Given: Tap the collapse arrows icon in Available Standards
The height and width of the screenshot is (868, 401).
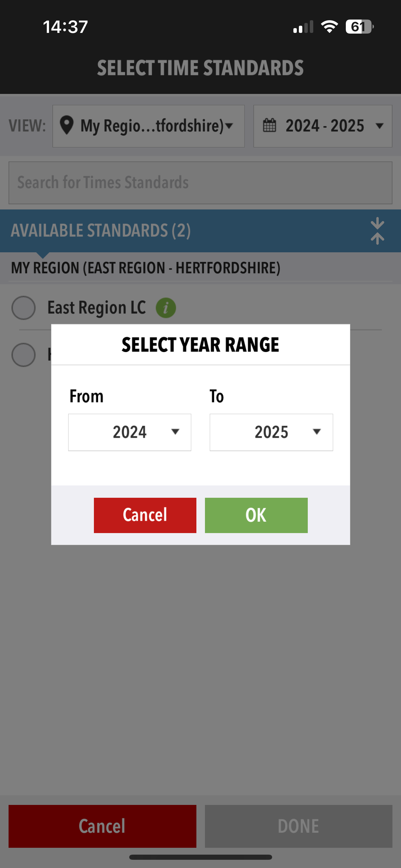Looking at the screenshot, I should pyautogui.click(x=377, y=231).
